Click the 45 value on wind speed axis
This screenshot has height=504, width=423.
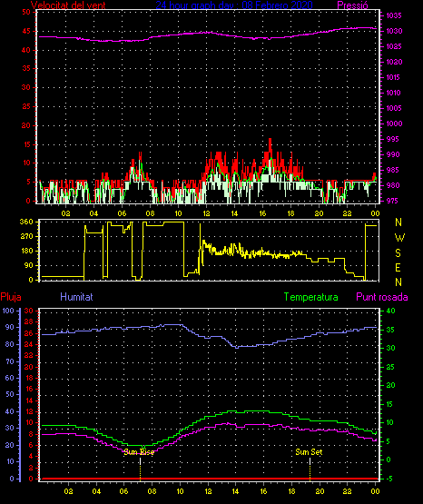pos(26,31)
